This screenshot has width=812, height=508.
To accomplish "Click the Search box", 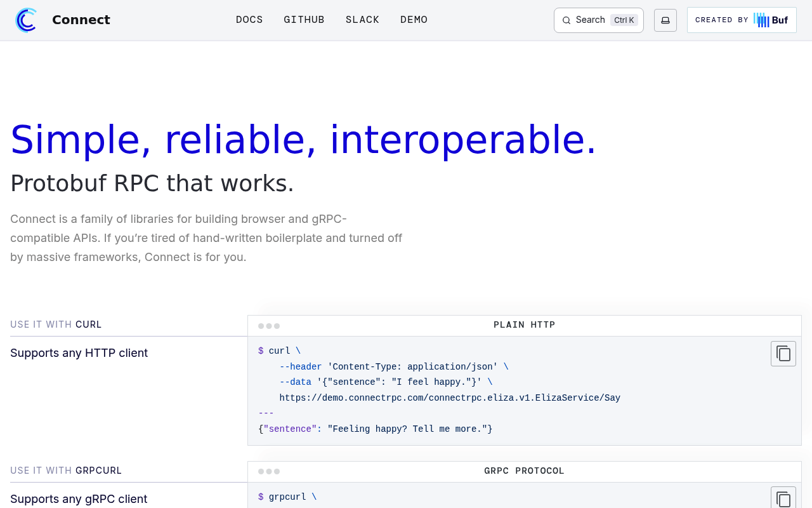I will tap(598, 20).
